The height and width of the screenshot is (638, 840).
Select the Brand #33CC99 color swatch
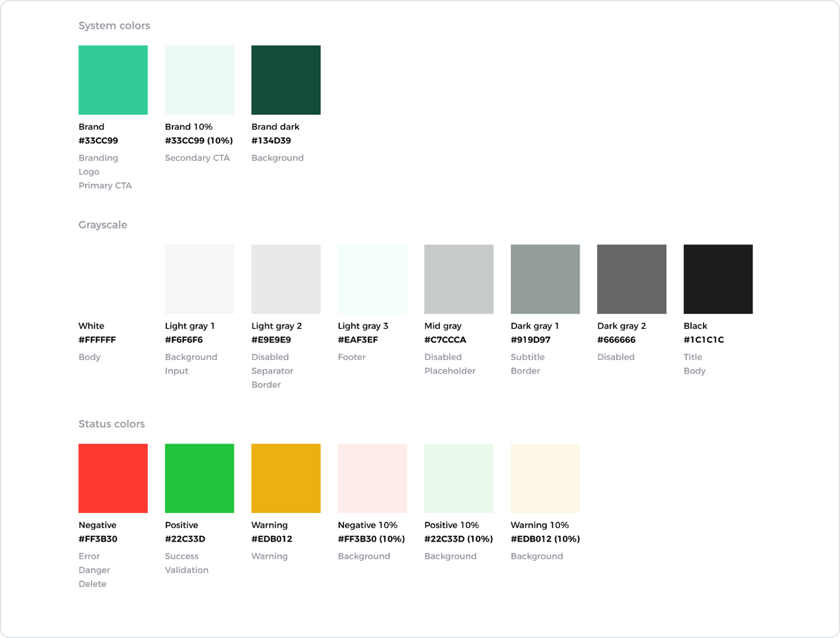(x=113, y=80)
